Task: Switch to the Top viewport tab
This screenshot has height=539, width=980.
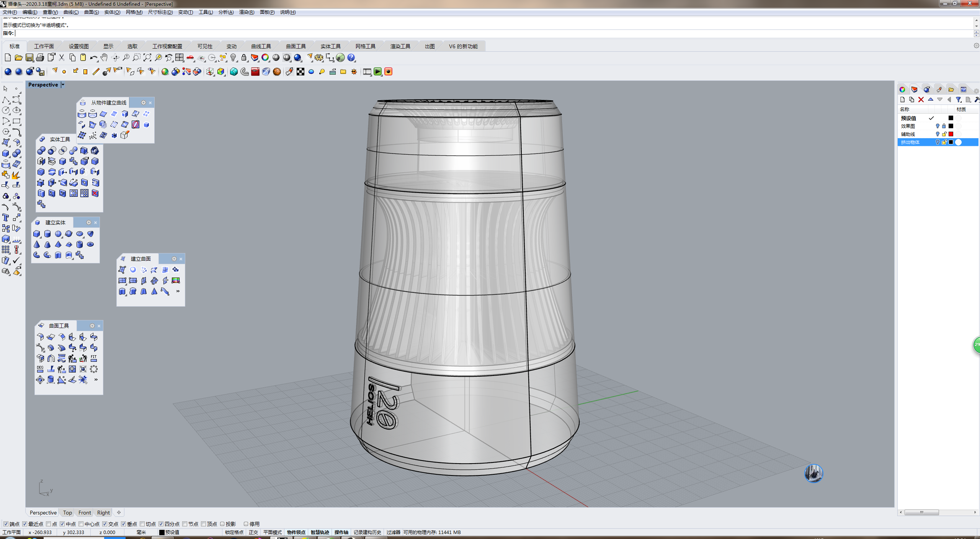Action: [x=67, y=513]
